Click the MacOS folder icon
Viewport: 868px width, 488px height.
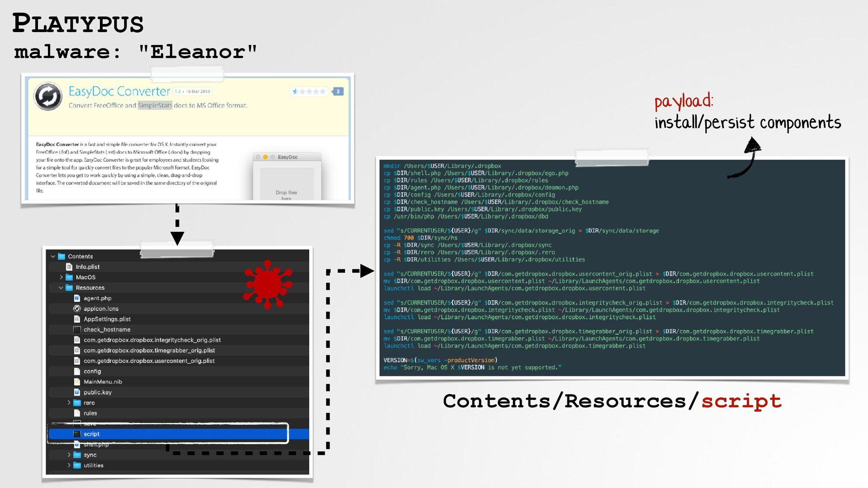pos(69,277)
